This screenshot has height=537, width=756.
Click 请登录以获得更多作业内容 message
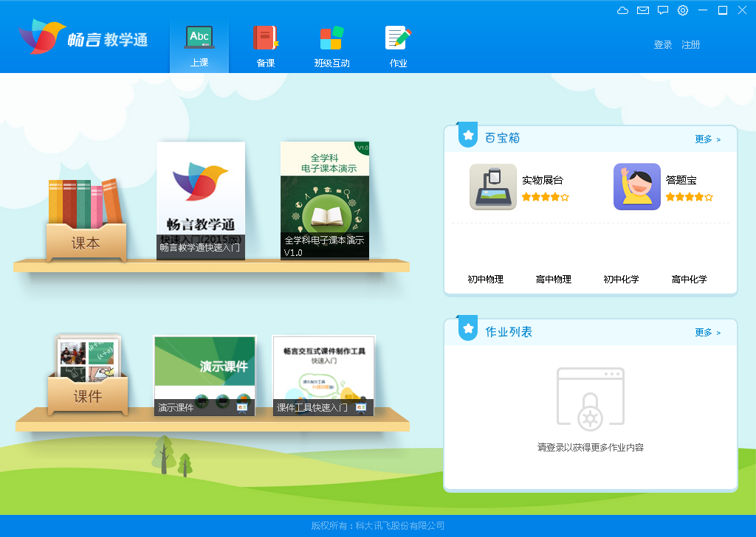pyautogui.click(x=591, y=448)
